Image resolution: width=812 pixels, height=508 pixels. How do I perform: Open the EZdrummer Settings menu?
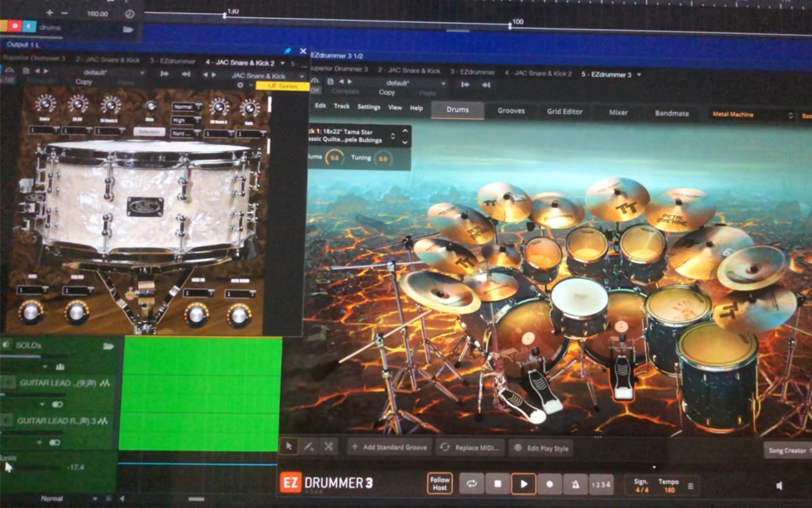369,107
